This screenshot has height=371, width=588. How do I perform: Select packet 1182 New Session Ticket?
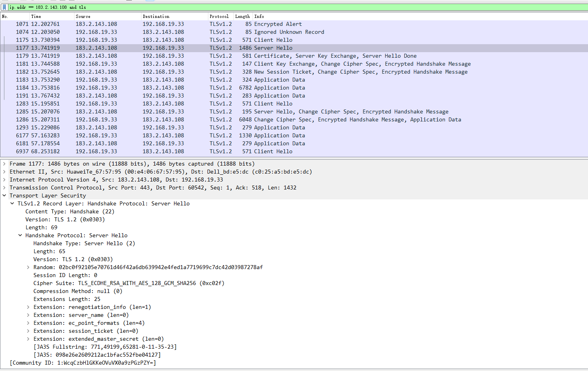click(x=294, y=72)
